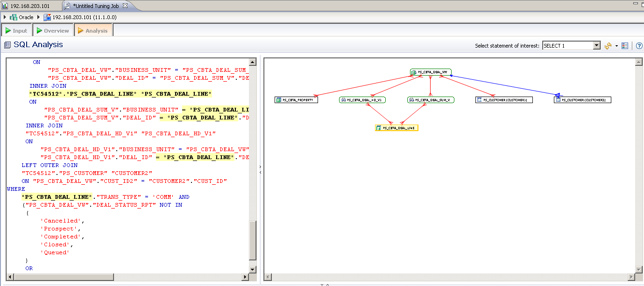644x286 pixels.
Task: Click the table icon in CUSTOMER2 node
Action: (558, 100)
